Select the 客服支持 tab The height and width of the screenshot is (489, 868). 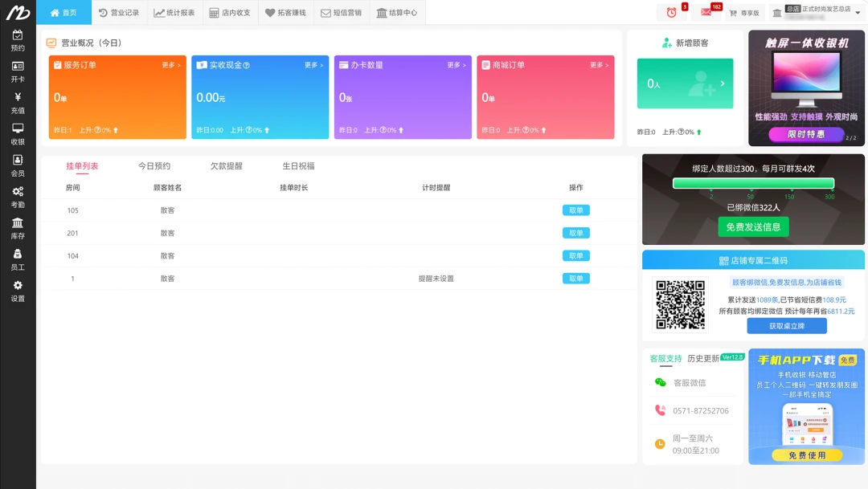[665, 358]
